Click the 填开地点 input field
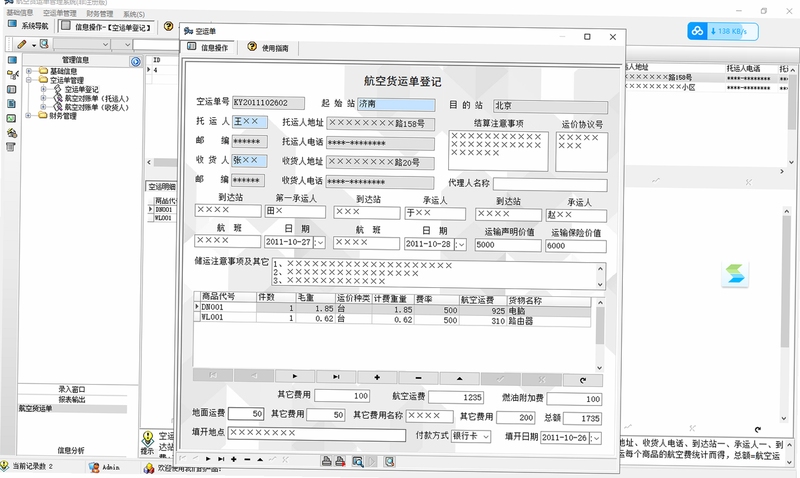The image size is (800, 478). click(x=316, y=434)
